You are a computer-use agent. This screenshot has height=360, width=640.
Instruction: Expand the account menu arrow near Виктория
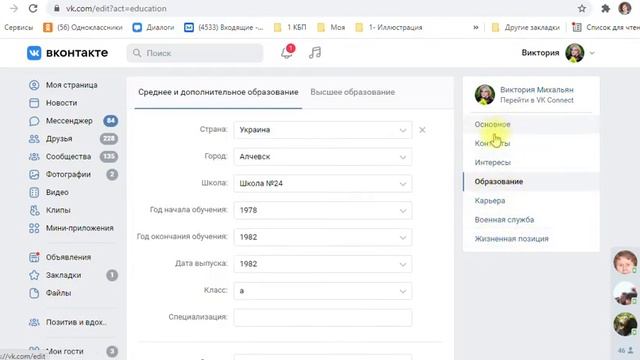point(592,53)
